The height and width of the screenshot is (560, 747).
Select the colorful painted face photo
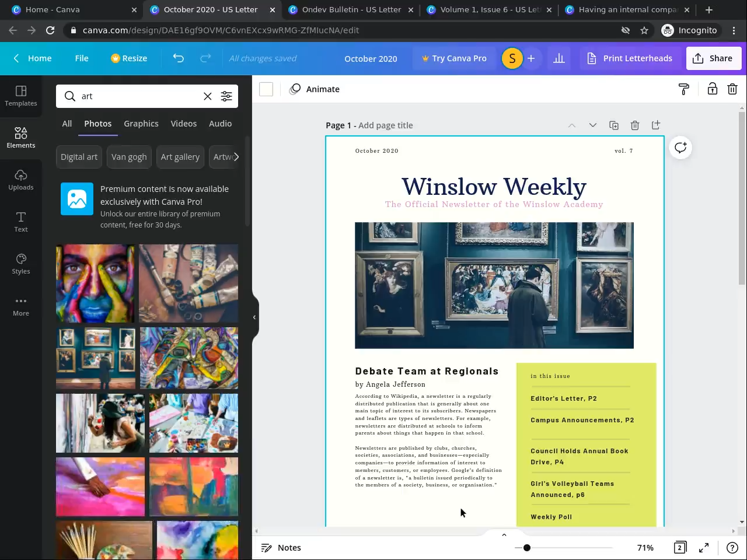(95, 283)
